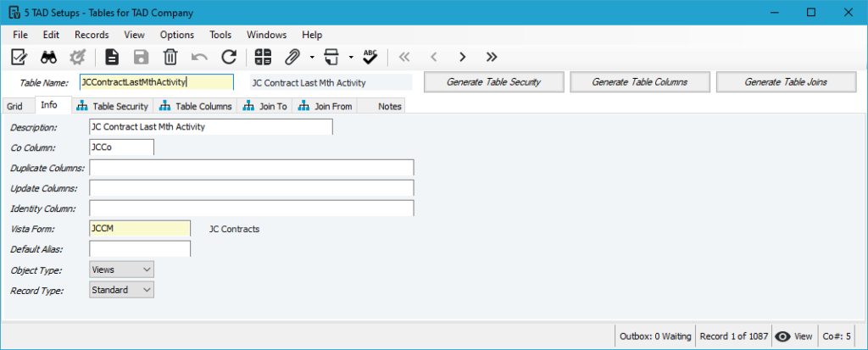Screen dimensions: 868x350
Task: Go to previous record arrow
Action: point(433,57)
